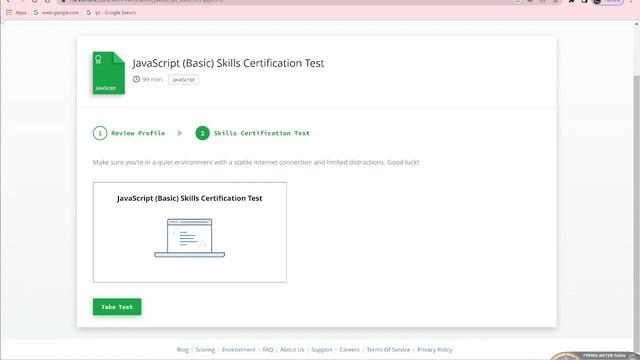
Task: Open the Blog footer link
Action: pyautogui.click(x=183, y=350)
